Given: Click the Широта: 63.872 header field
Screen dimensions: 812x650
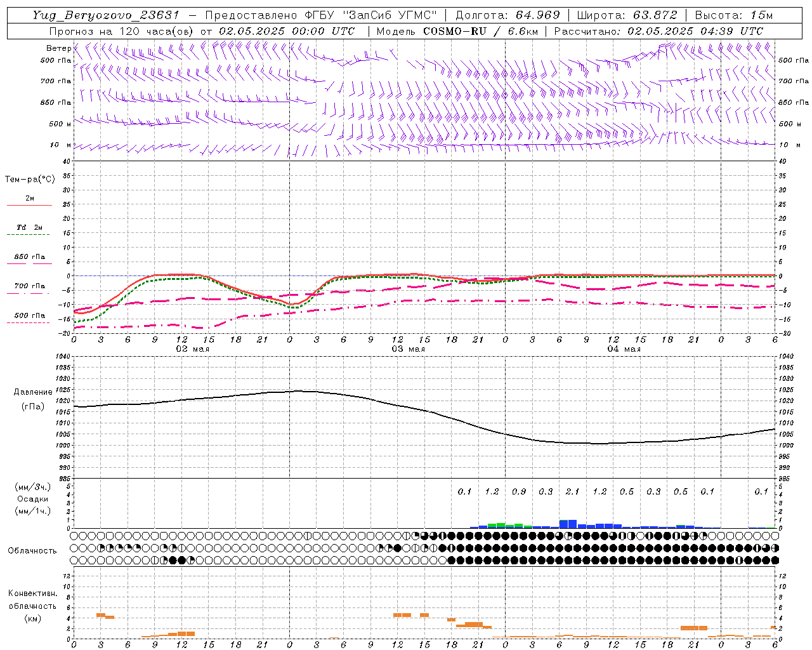Looking at the screenshot, I should click(x=627, y=15).
